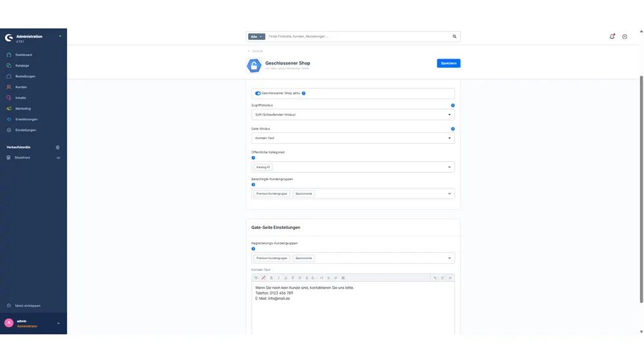
Task: Expand the Öffentliche Kategorien selector
Action: tap(450, 168)
